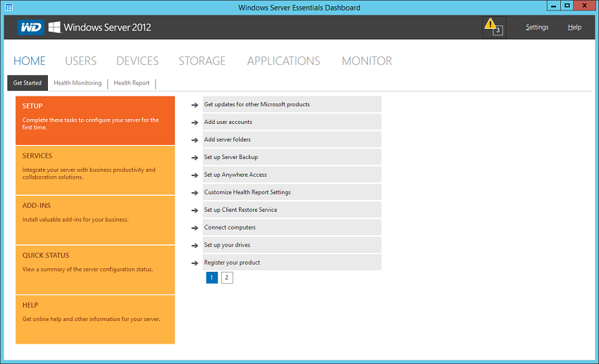Image resolution: width=599 pixels, height=364 pixels.
Task: Click arrow beside Get updates for other Microsoft products
Action: click(x=194, y=105)
